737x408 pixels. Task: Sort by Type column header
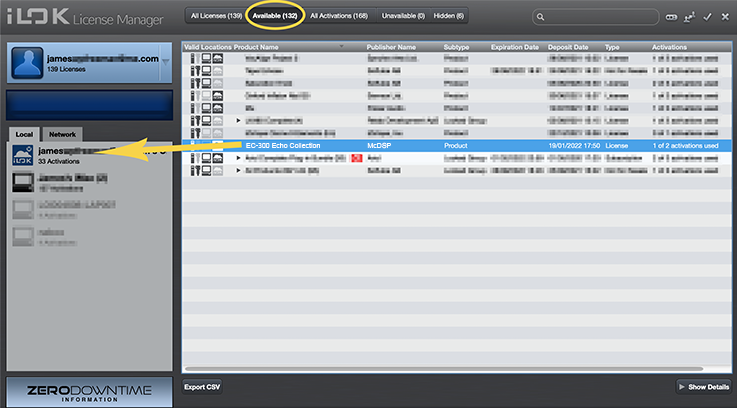point(612,47)
